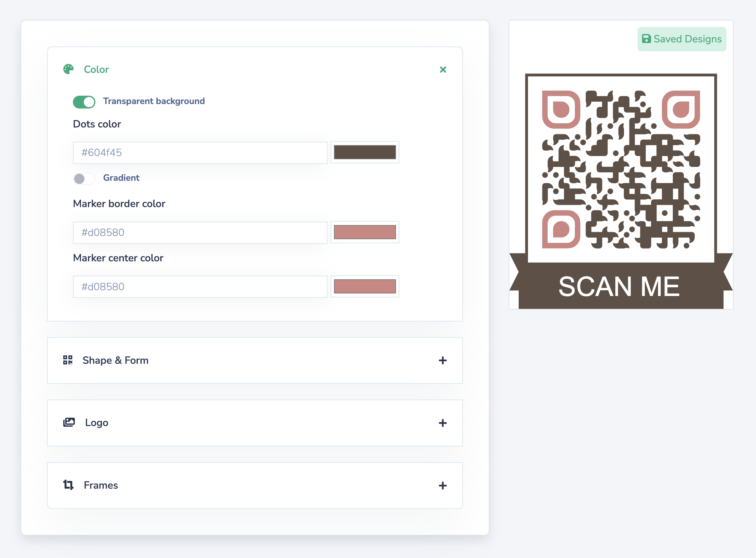This screenshot has width=756, height=558.
Task: Open the Marker center color swatch
Action: click(x=365, y=286)
